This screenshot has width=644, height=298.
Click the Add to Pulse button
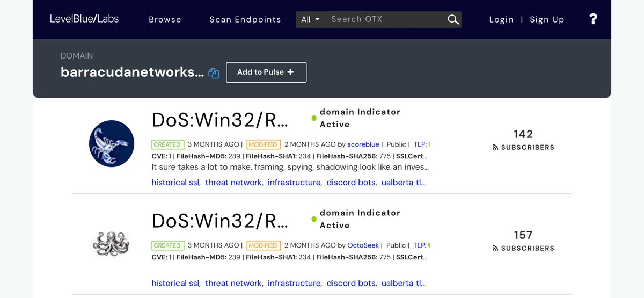point(266,72)
